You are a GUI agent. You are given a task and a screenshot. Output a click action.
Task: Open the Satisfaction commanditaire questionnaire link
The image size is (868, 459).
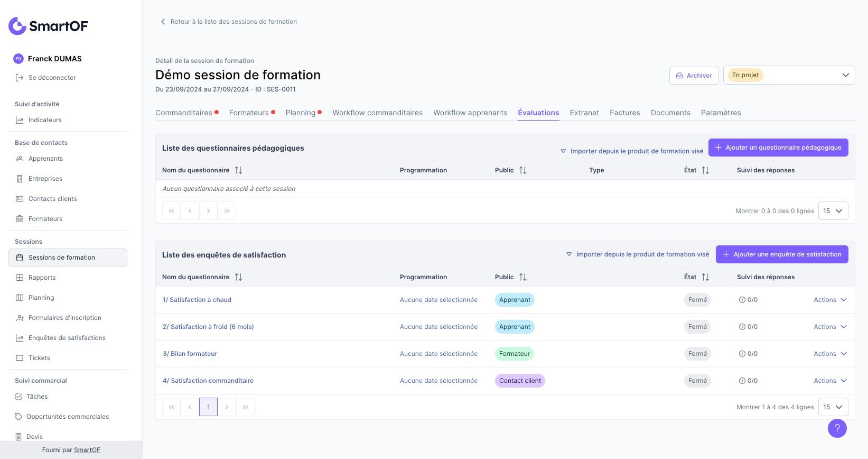click(208, 381)
